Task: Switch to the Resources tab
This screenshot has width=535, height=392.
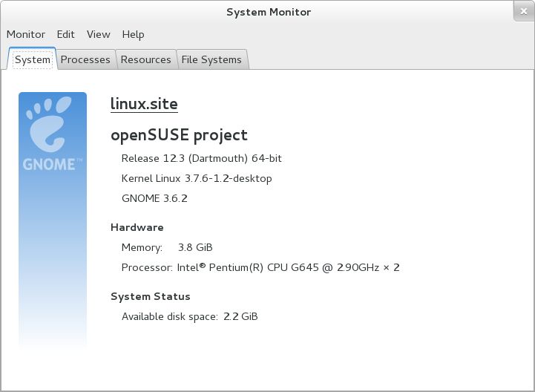Action: [x=145, y=59]
